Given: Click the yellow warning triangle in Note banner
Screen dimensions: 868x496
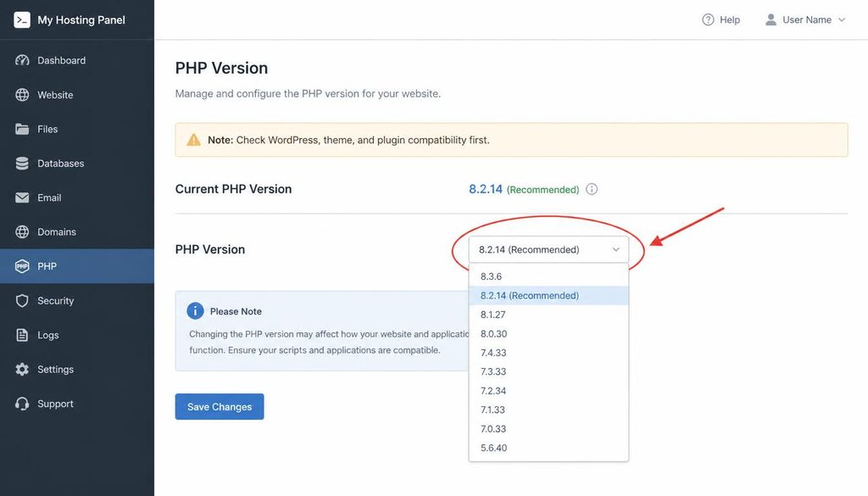Looking at the screenshot, I should click(x=194, y=140).
